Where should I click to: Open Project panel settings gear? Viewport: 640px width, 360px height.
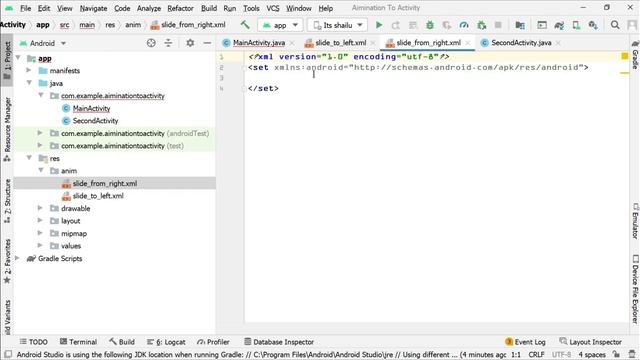click(190, 43)
